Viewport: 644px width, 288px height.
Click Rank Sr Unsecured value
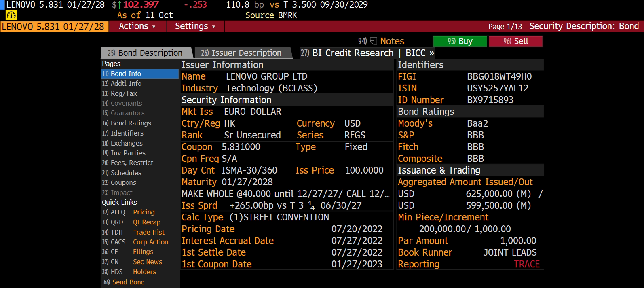point(252,135)
